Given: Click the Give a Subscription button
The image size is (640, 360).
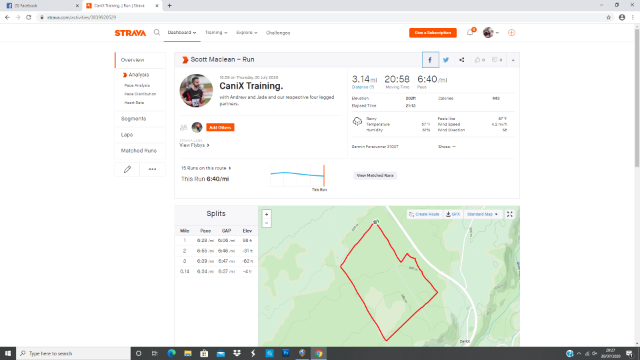Looking at the screenshot, I should (x=433, y=33).
